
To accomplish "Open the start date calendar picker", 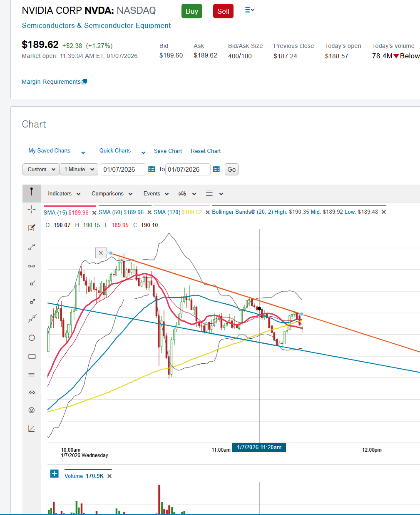I will pos(152,170).
